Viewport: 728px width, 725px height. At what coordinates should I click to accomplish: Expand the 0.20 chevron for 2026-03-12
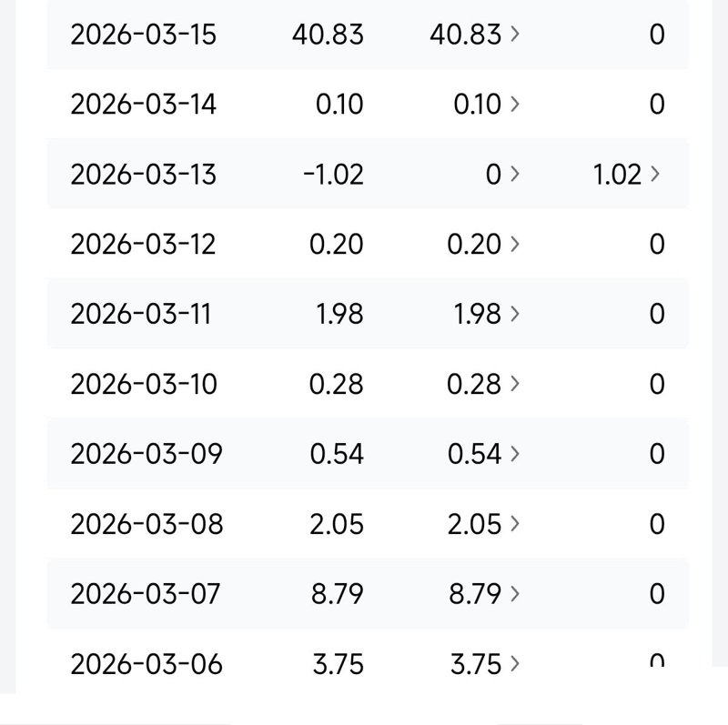point(514,244)
